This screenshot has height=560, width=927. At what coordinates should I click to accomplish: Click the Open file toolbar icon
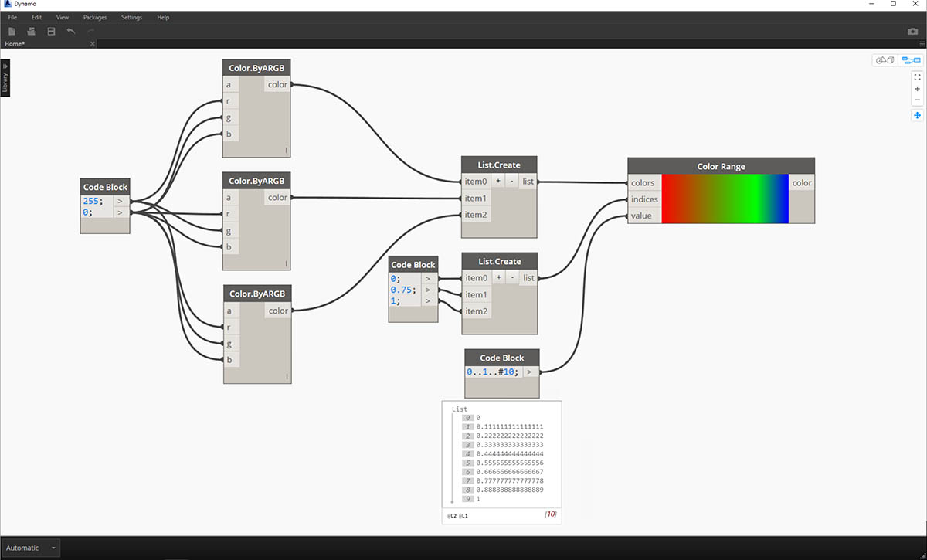(x=32, y=31)
